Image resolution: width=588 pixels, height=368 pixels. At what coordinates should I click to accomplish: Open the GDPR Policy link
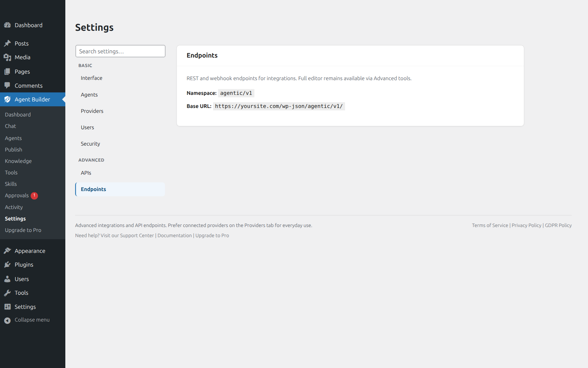point(558,225)
